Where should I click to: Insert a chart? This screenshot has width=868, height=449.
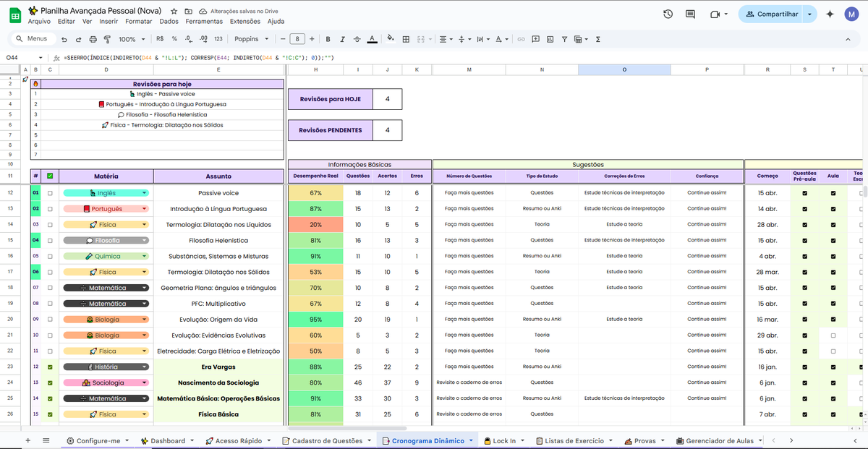coord(550,39)
